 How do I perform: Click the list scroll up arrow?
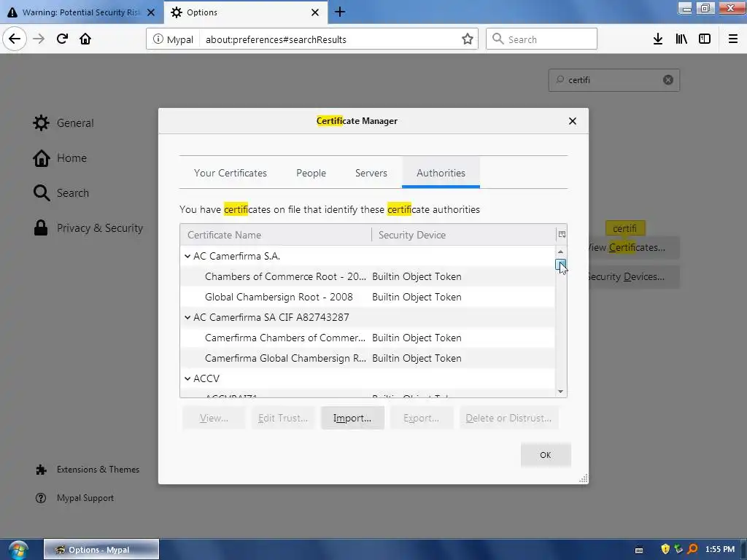[x=561, y=252]
